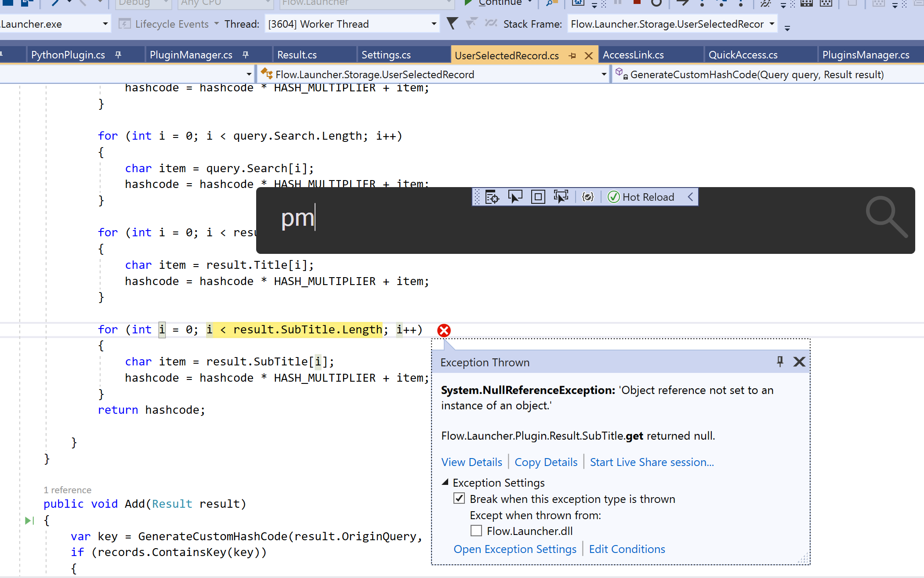Click the Hot Reload button
924x578 pixels.
tap(641, 197)
